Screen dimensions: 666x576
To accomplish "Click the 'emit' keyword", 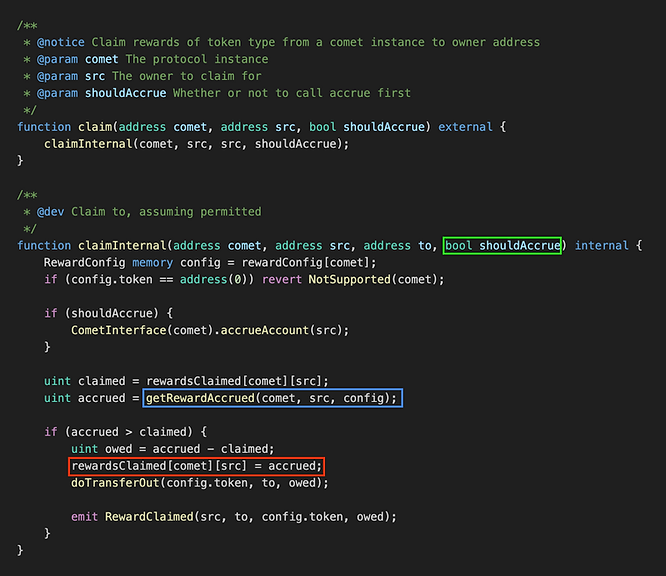I will 84,517.
